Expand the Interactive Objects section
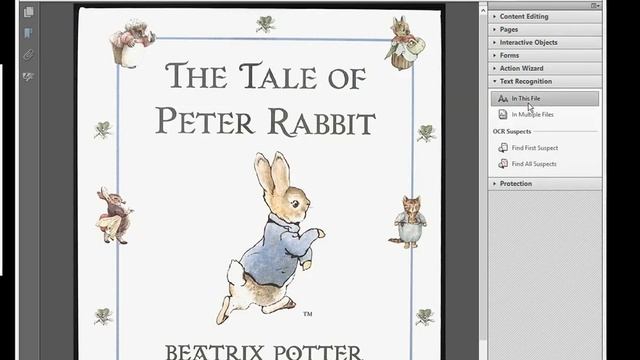The width and height of the screenshot is (640, 360). 545,42
